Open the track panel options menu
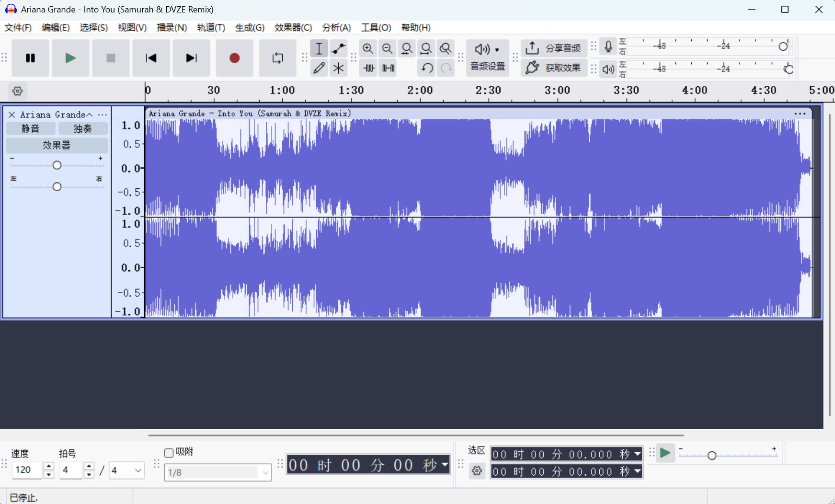Viewport: 835px width, 504px height. tap(102, 115)
